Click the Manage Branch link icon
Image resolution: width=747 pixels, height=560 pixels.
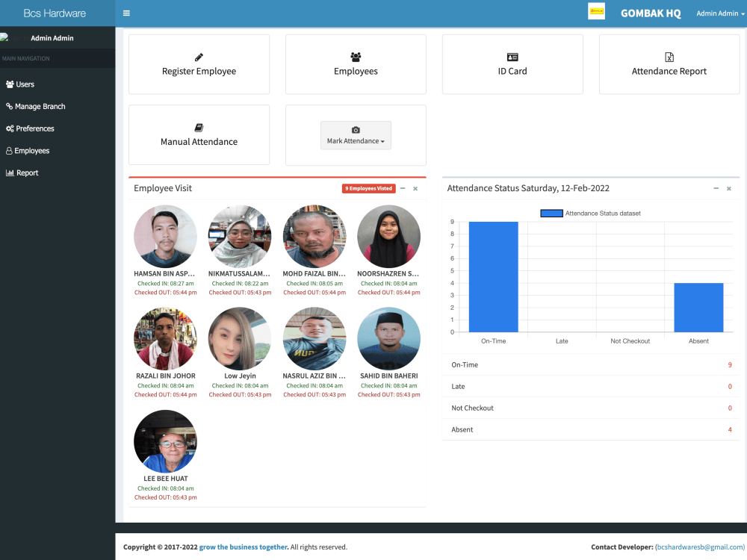[9, 106]
